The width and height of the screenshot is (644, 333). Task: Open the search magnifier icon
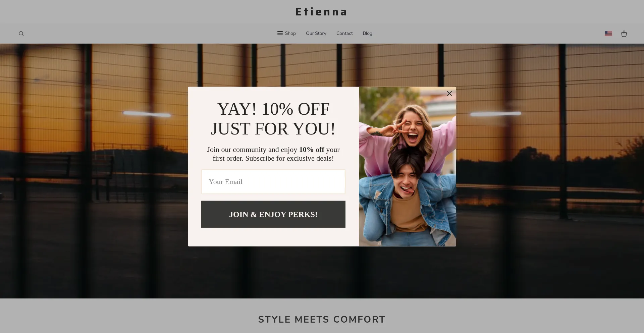pos(21,34)
